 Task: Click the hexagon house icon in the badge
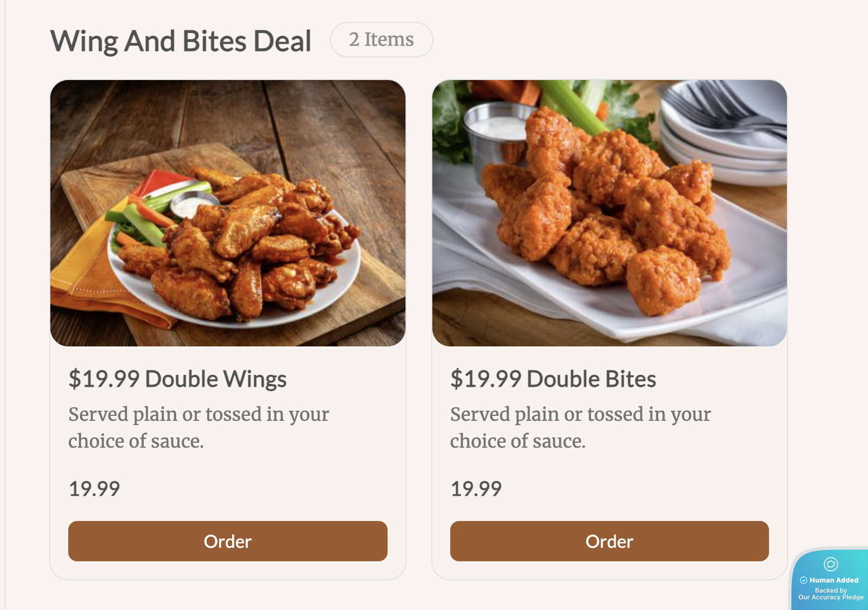(x=831, y=564)
